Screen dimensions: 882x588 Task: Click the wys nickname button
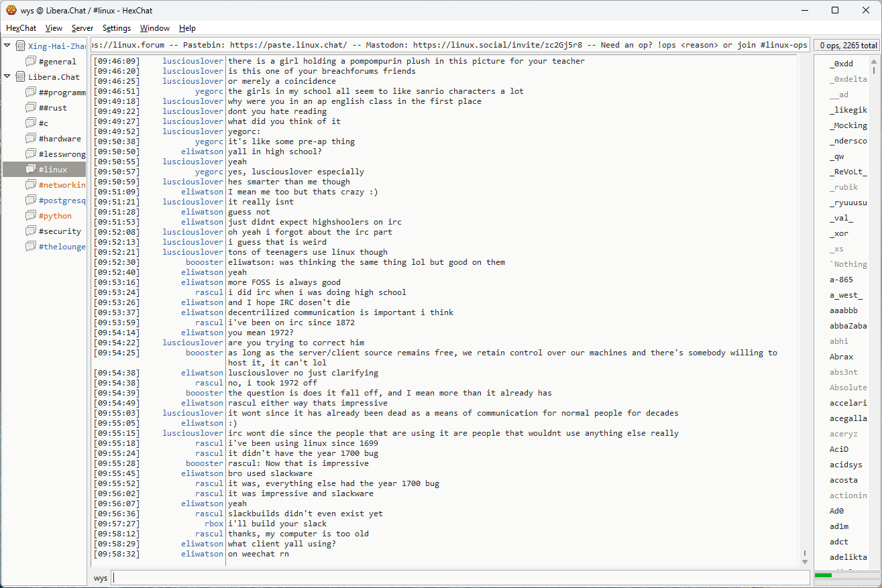point(101,578)
